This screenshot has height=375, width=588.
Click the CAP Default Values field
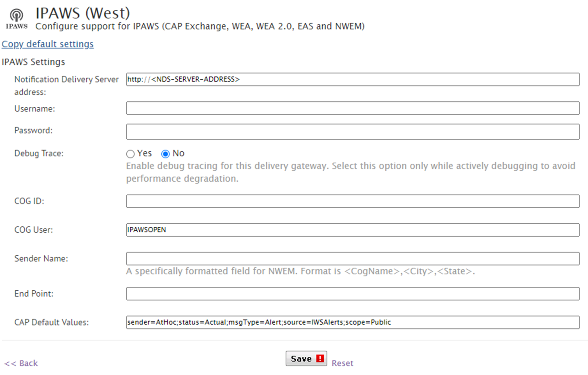353,322
